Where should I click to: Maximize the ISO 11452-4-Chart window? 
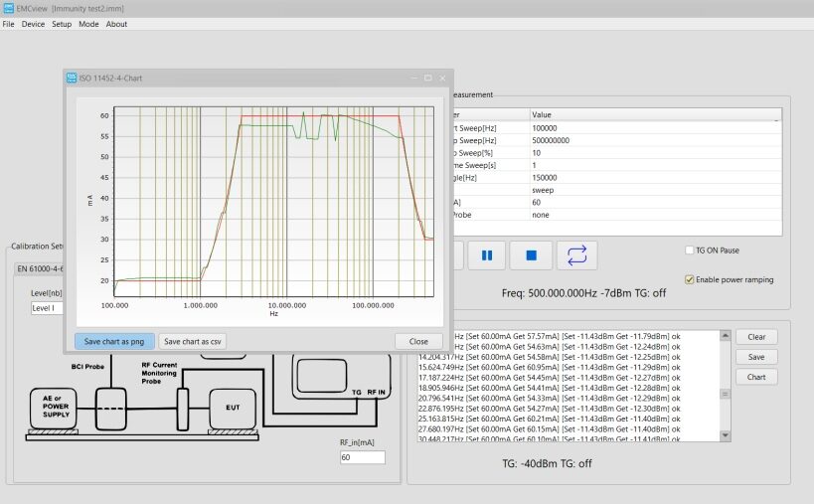427,78
